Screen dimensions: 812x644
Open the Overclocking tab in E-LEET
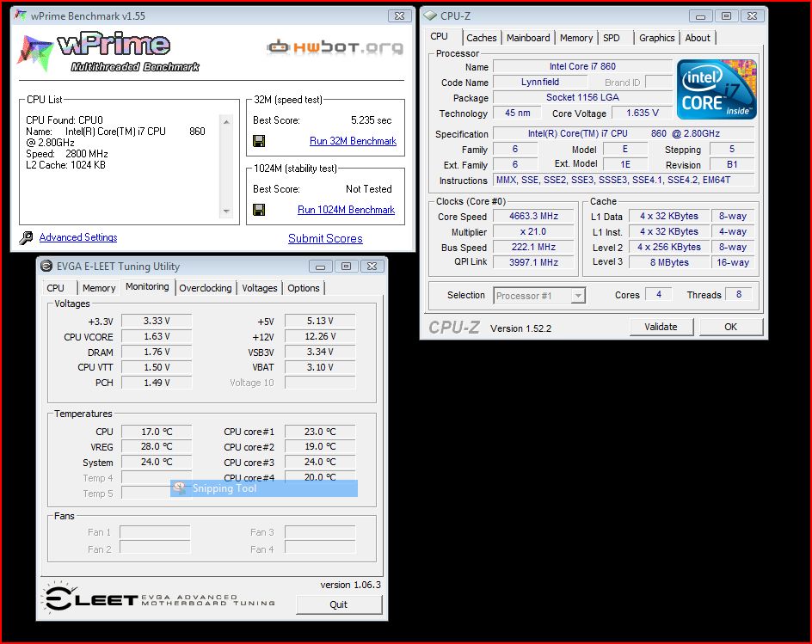click(x=206, y=288)
